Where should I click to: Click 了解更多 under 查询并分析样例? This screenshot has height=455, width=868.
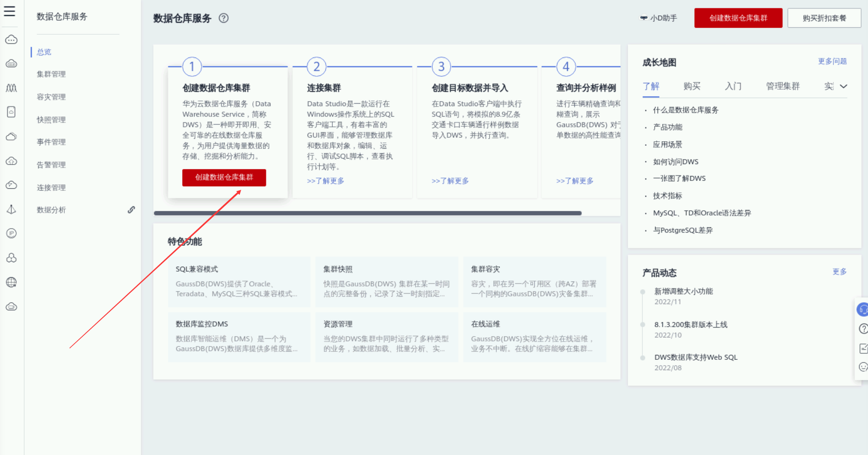[575, 181]
